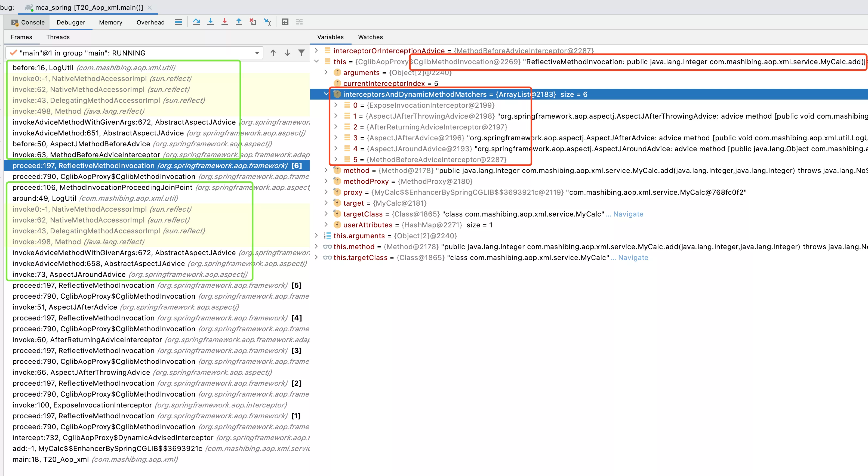The width and height of the screenshot is (868, 476).
Task: Click the Drop Frame icon
Action: pos(253,22)
